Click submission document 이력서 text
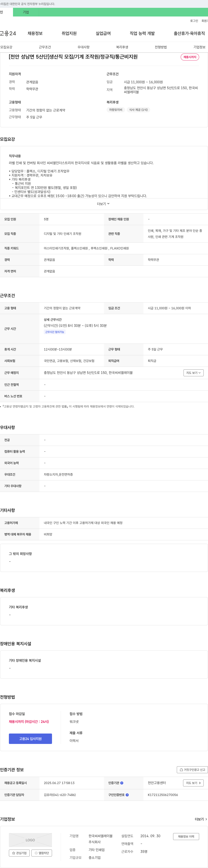The height and width of the screenshot is (868, 208). coord(74,741)
